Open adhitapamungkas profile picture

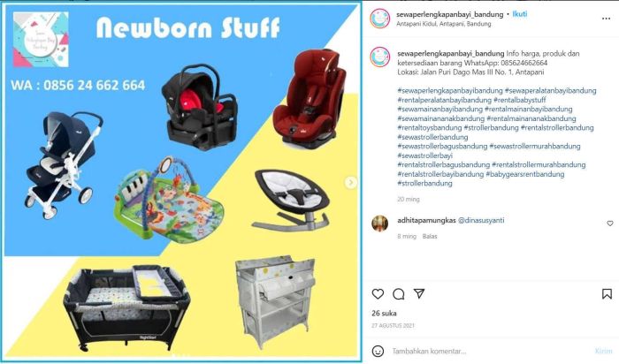pos(379,224)
